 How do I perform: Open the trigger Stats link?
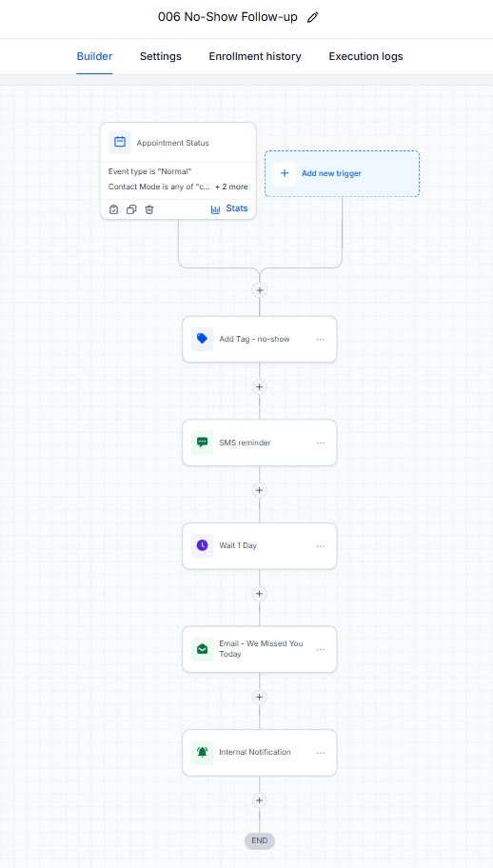237,208
